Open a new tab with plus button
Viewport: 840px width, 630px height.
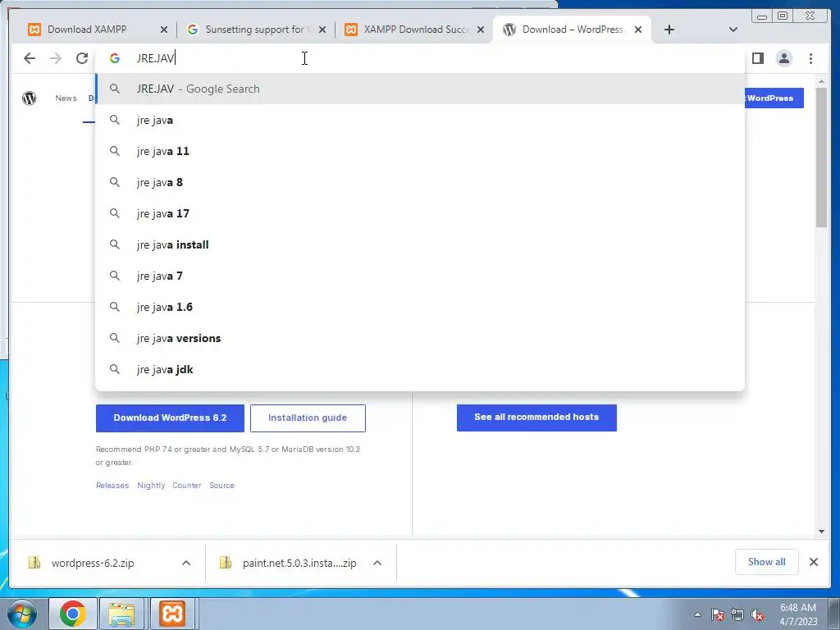tap(669, 30)
